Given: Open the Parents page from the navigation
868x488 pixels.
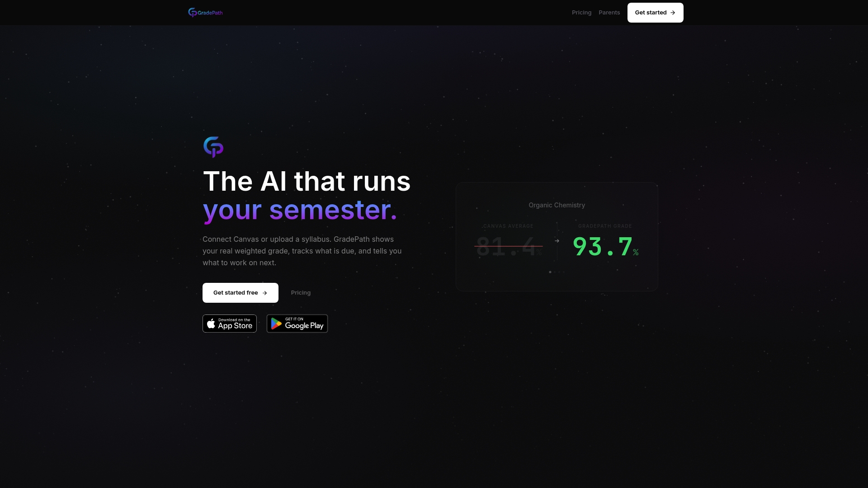Looking at the screenshot, I should pyautogui.click(x=609, y=13).
